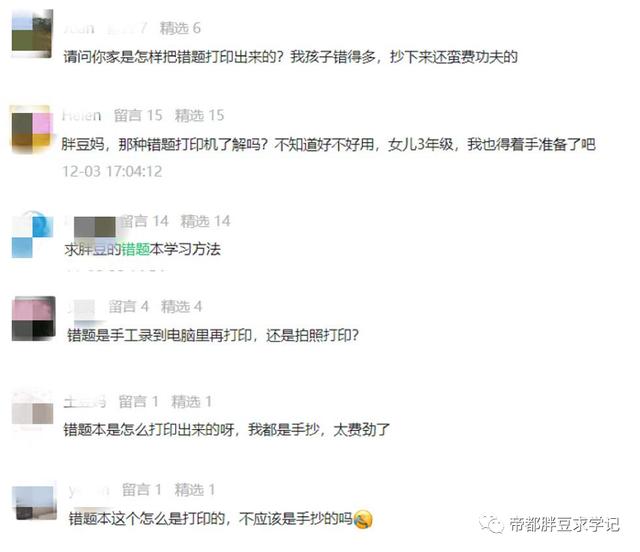Click 精选 15 label next to Helen
Image resolution: width=640 pixels, height=552 pixels.
[200, 116]
